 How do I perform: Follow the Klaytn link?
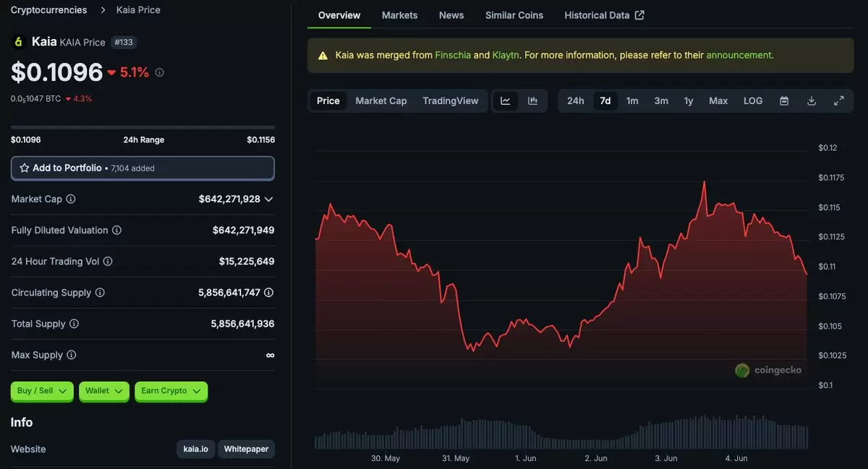click(506, 55)
